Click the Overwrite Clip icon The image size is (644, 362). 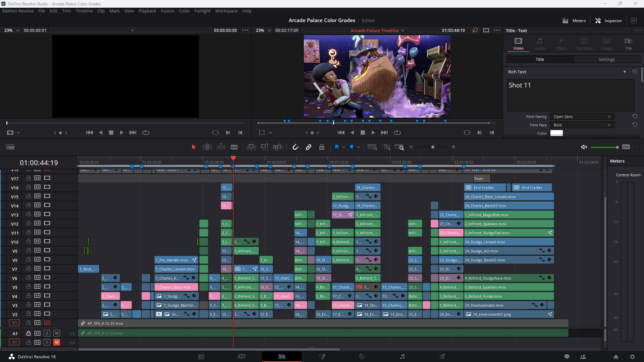[x=265, y=147]
